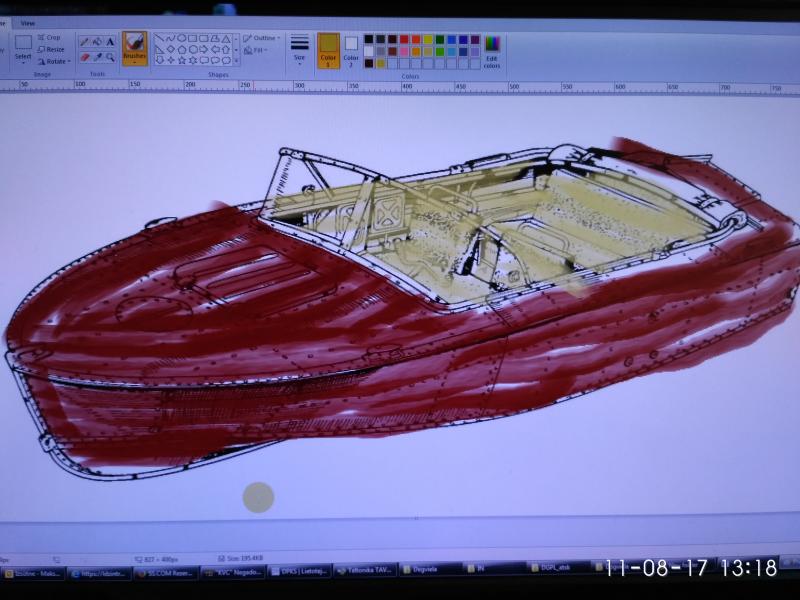The height and width of the screenshot is (600, 800).
Task: Click the Magnifier tool
Action: pyautogui.click(x=110, y=57)
